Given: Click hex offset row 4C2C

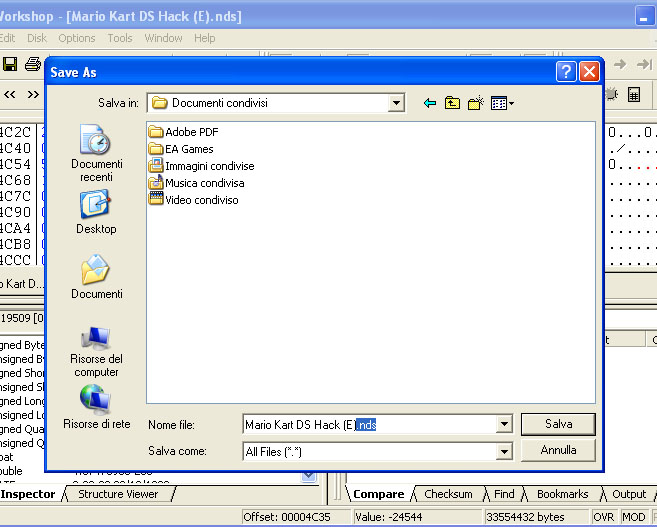Looking at the screenshot, I should [16, 132].
